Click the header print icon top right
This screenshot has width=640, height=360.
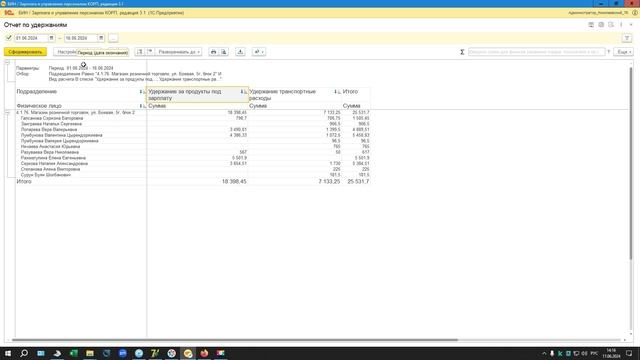[x=601, y=25]
